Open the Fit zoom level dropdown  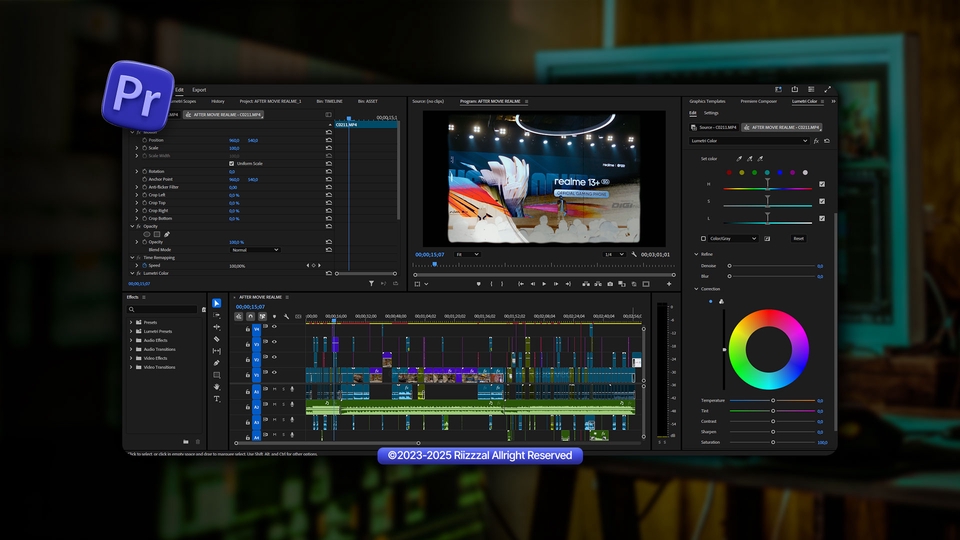[x=467, y=255]
